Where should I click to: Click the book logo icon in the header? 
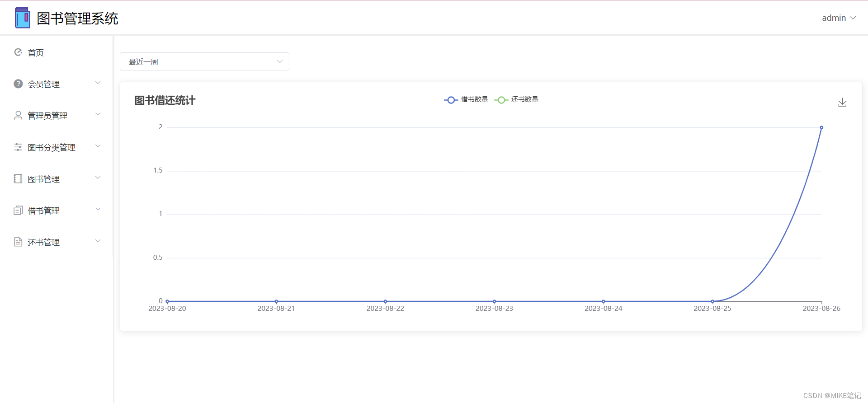(x=22, y=18)
